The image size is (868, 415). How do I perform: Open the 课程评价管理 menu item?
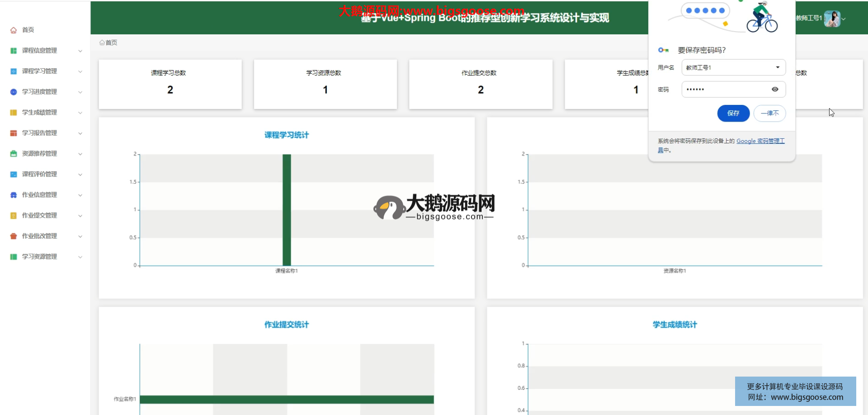[x=39, y=174]
